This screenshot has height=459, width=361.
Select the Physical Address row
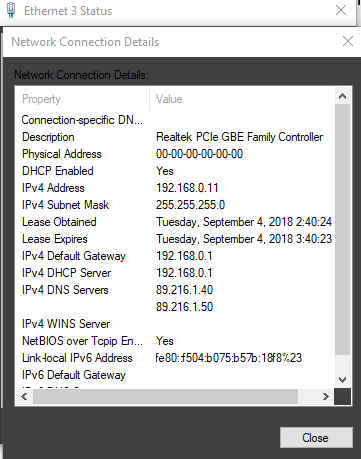coord(175,154)
